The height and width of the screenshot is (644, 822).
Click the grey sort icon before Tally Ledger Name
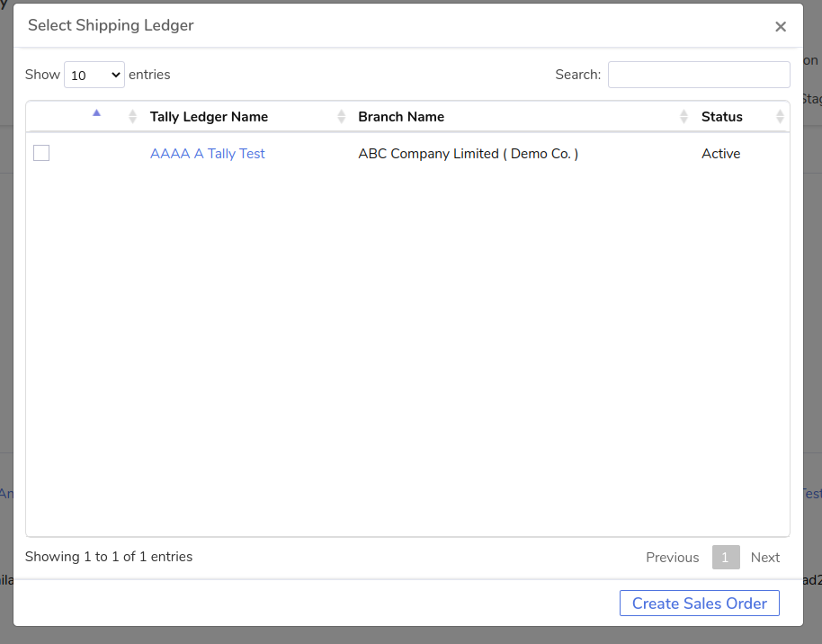[x=133, y=116]
